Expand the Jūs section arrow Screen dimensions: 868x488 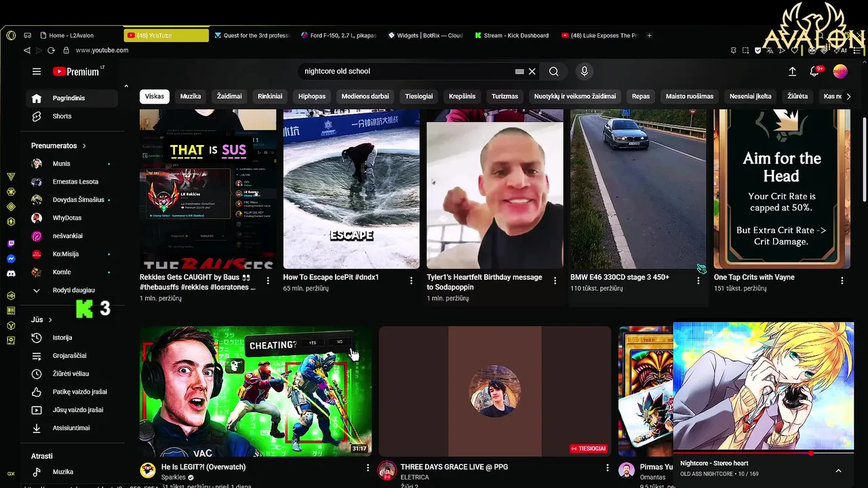tap(50, 320)
